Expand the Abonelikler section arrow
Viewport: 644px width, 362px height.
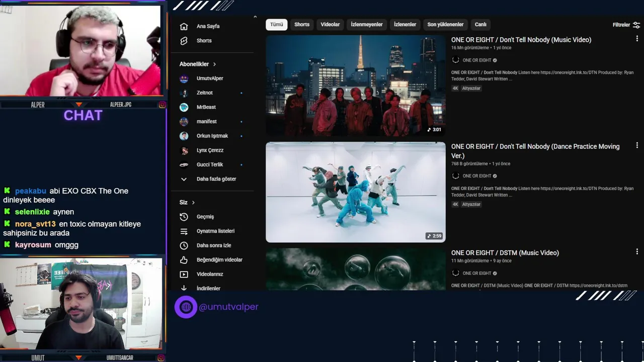[x=214, y=64]
